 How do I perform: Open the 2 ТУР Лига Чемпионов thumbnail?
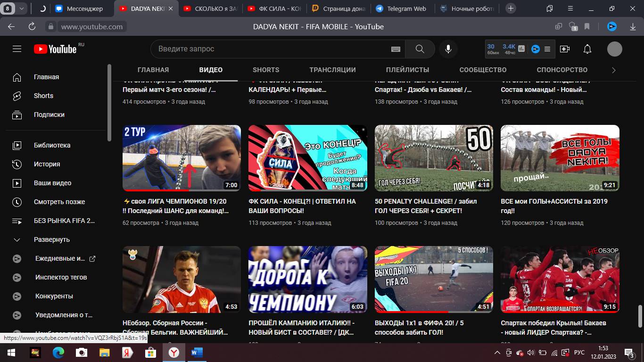(x=182, y=158)
